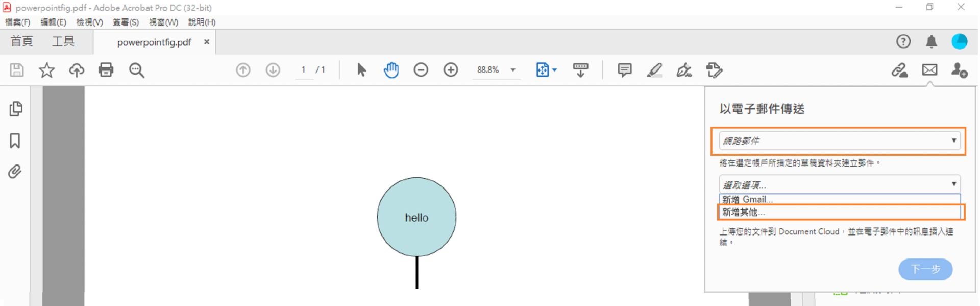Screen dimensions: 980x306
Task: Close the powerpointfig.pdf tab
Action: click(x=207, y=42)
